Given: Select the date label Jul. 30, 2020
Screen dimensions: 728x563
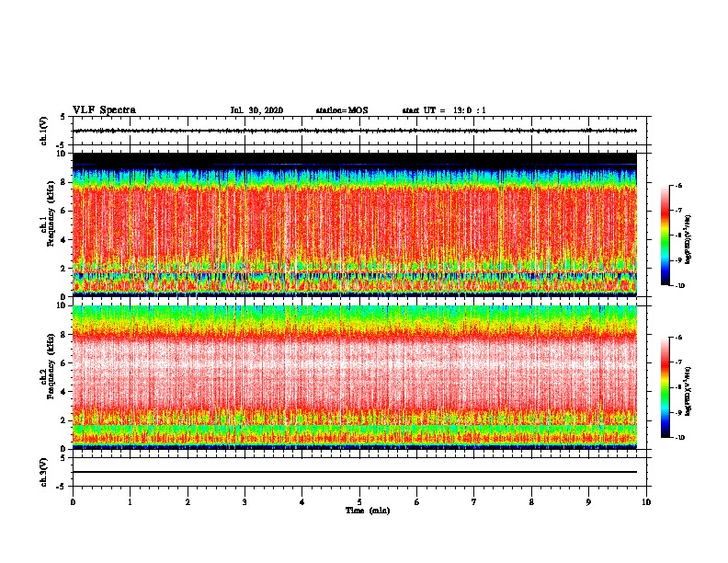Looking at the screenshot, I should pos(256,110).
